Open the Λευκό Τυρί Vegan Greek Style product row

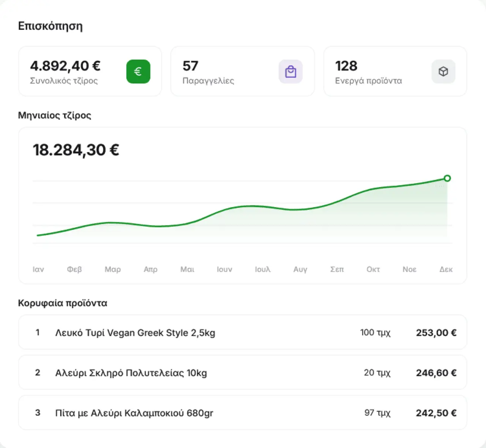point(243,332)
